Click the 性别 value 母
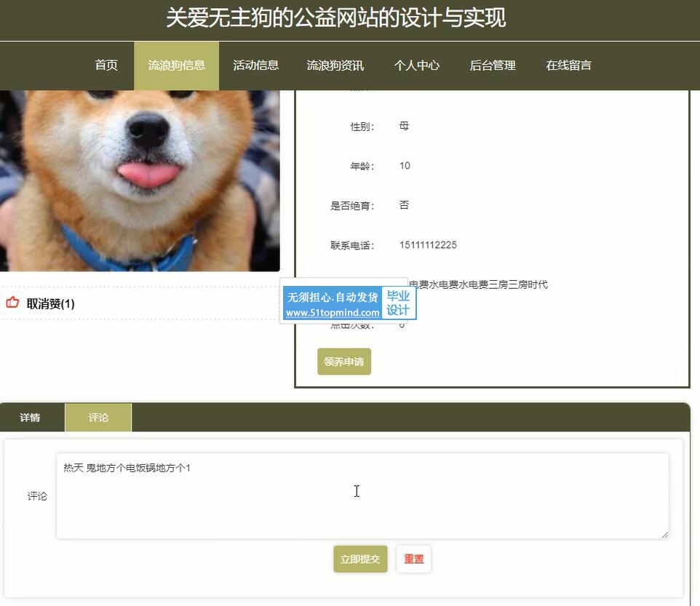 pyautogui.click(x=404, y=126)
